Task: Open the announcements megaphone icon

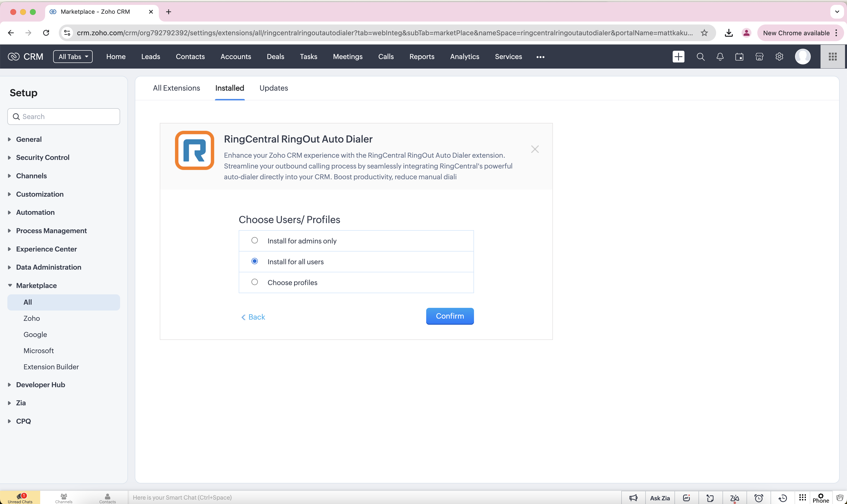Action: (x=633, y=498)
